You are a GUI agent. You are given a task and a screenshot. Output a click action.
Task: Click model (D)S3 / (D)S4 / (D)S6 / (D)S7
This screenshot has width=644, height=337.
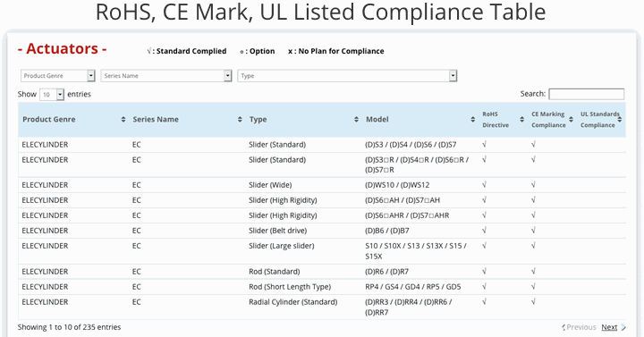[x=411, y=145]
